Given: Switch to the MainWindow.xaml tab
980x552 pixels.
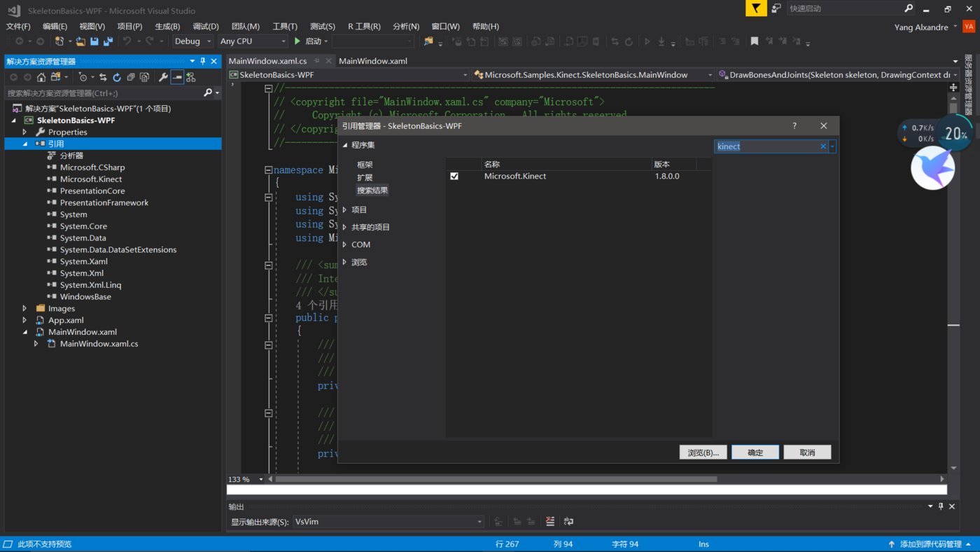Looking at the screenshot, I should (373, 61).
